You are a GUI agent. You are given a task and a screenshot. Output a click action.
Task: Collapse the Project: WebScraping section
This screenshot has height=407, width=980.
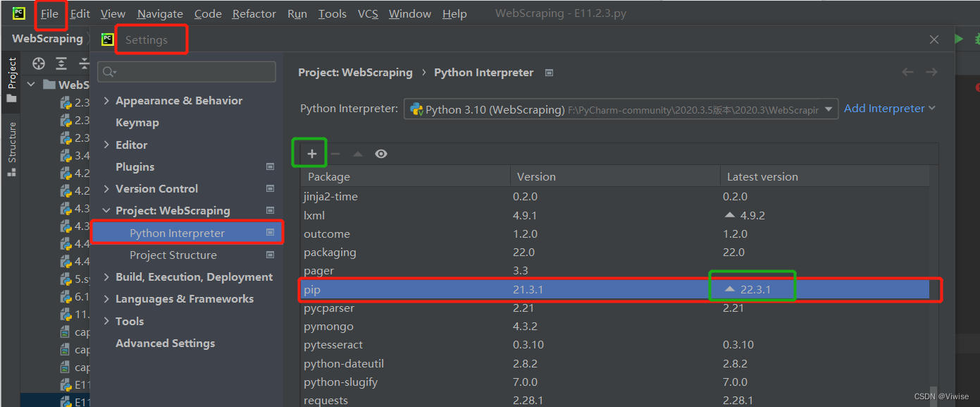click(x=106, y=210)
